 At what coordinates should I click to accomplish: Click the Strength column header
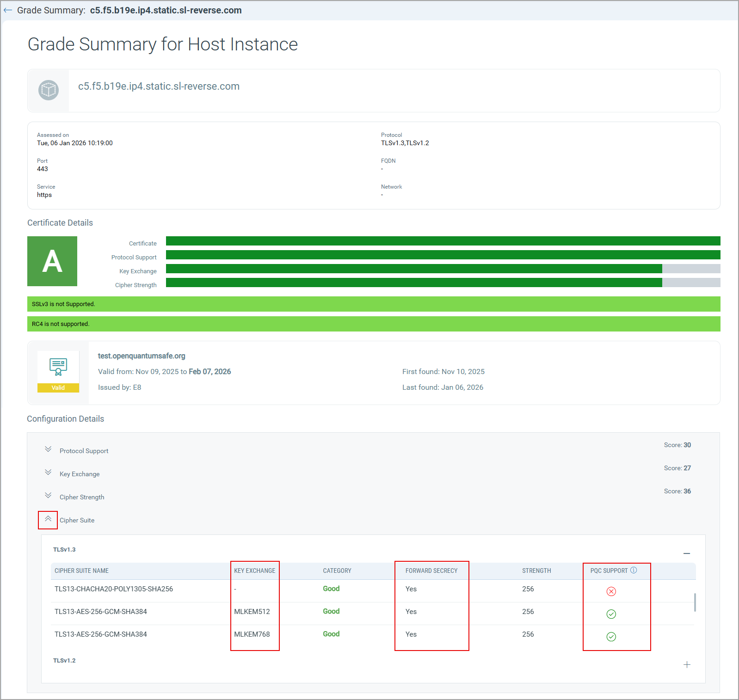click(536, 571)
